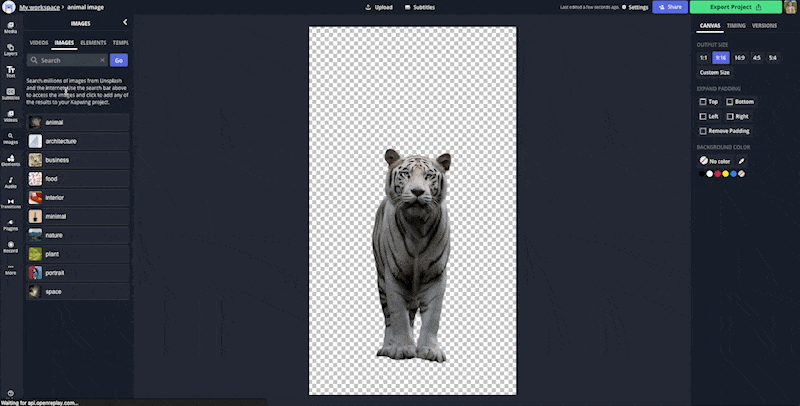This screenshot has width=800, height=406.
Task: Collapse the Images panel with chevron
Action: [x=125, y=21]
